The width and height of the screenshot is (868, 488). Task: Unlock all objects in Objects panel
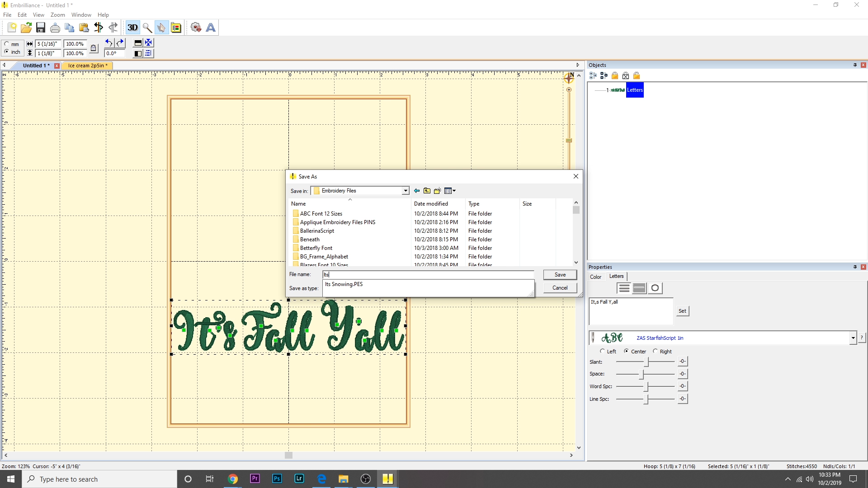click(637, 75)
